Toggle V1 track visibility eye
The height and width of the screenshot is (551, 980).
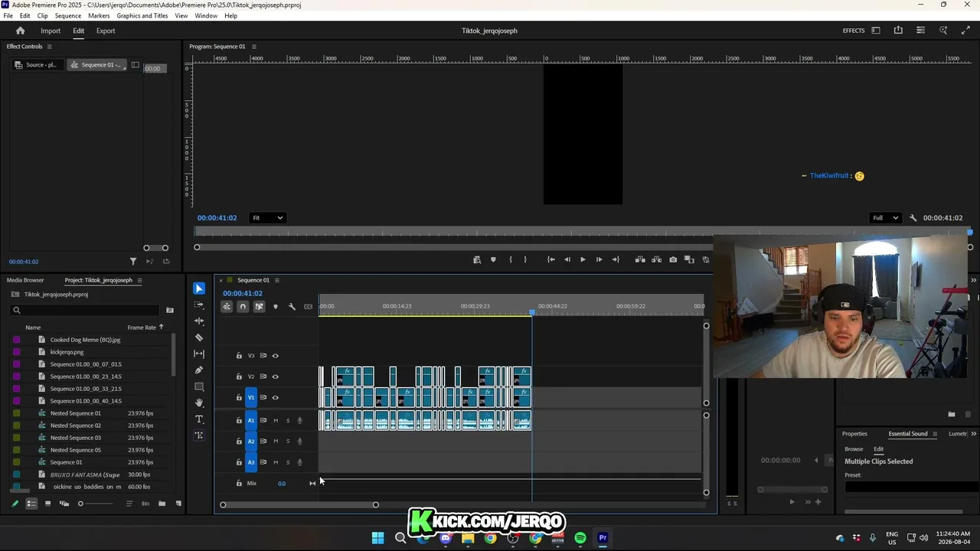(275, 397)
